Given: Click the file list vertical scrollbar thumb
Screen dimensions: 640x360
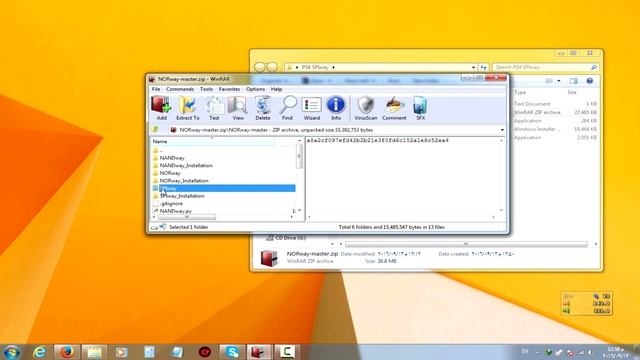Looking at the screenshot, I should point(299,156).
